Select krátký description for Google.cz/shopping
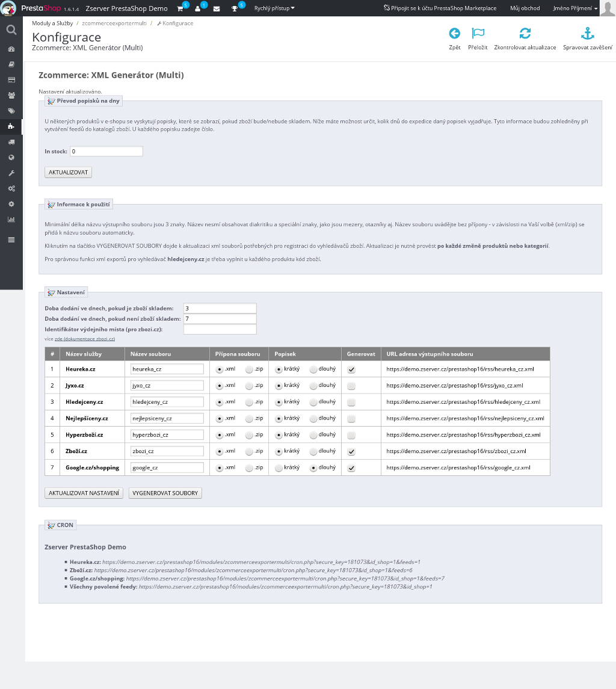 click(x=279, y=468)
